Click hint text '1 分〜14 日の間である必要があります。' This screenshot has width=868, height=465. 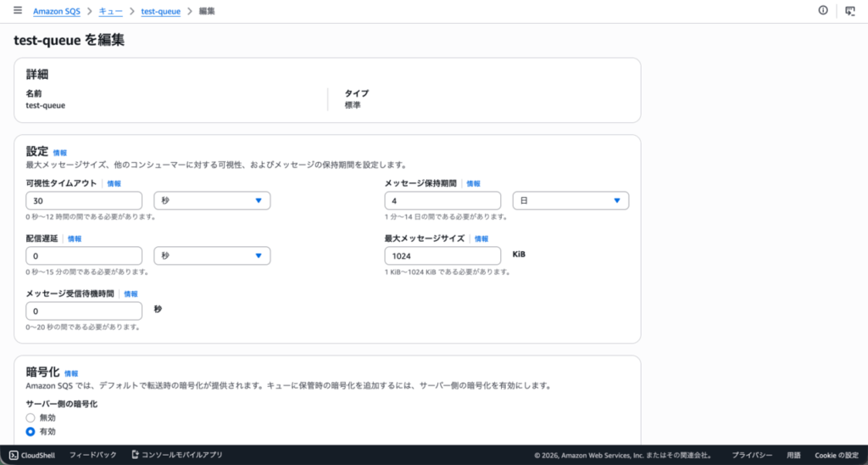(x=446, y=216)
